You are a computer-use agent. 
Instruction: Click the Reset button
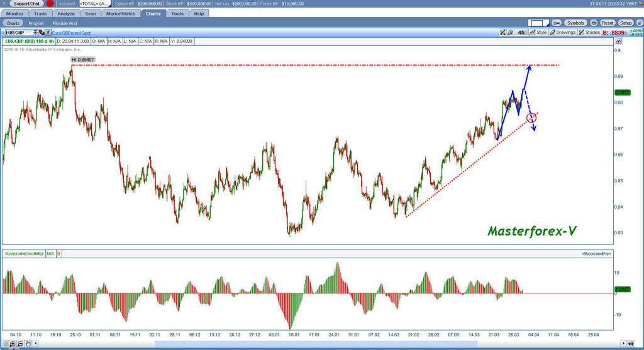tap(608, 23)
